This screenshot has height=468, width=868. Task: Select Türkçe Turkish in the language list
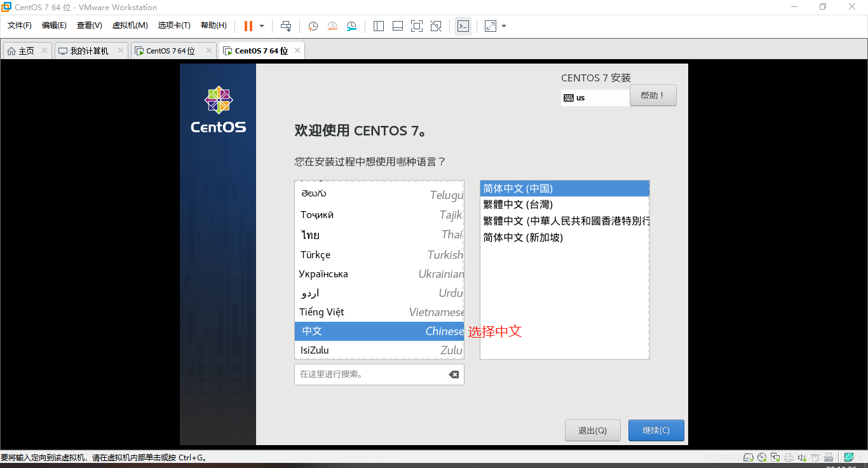click(x=379, y=254)
